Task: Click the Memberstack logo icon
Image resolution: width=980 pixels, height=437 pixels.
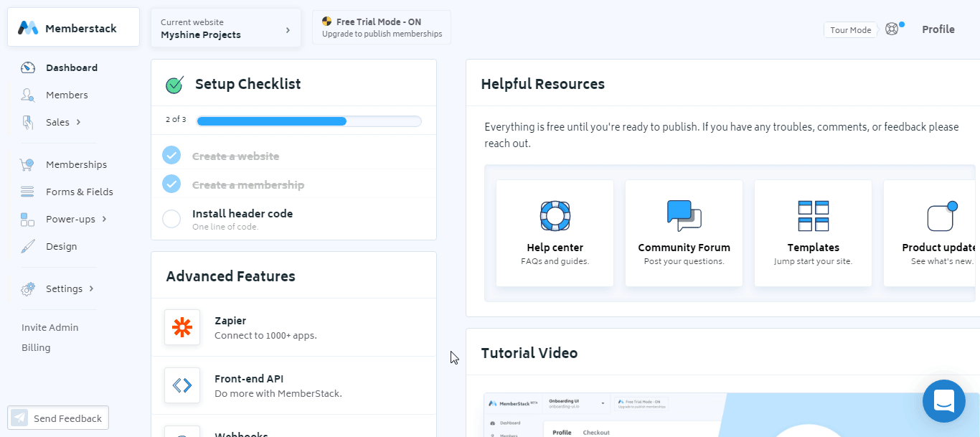Action: [28, 28]
